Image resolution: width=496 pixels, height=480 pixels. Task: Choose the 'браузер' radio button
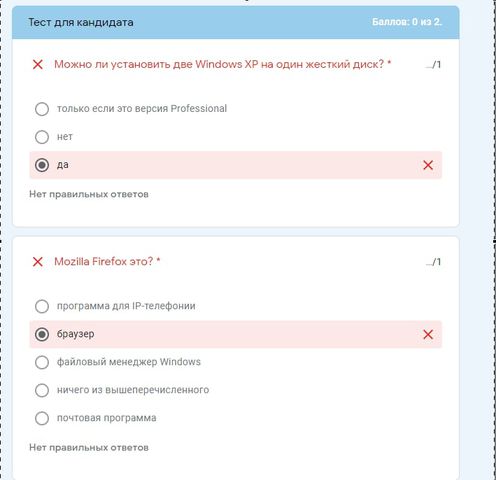click(42, 334)
